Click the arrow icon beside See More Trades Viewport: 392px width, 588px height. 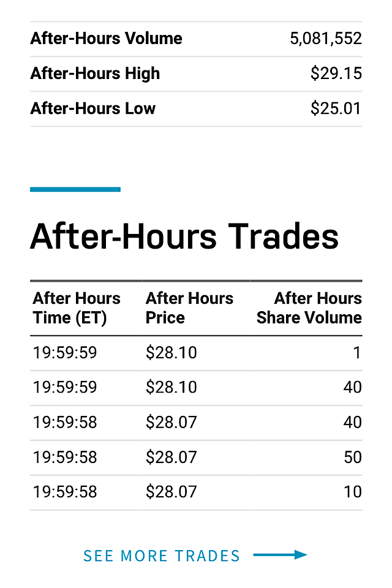[280, 555]
